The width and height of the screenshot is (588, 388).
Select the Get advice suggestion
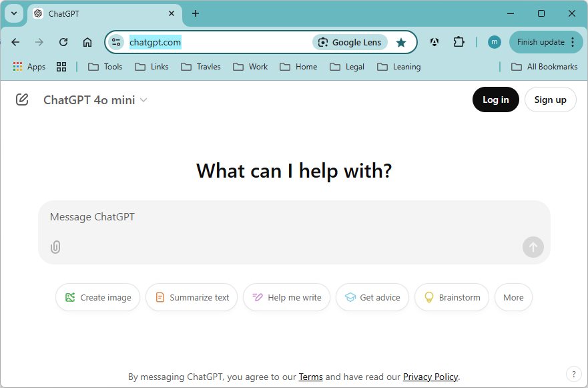pyautogui.click(x=372, y=298)
